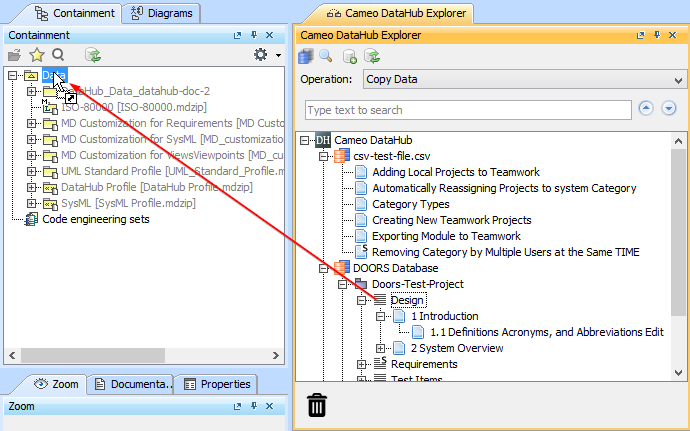
Task: Select SysML [SysML Profile.mdzip] row
Action: point(128,203)
